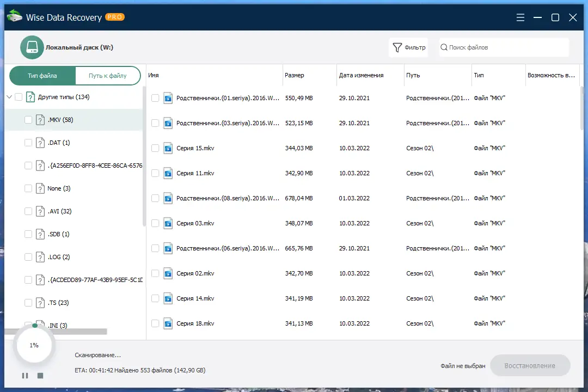Check the None (3) checkbox

point(28,188)
